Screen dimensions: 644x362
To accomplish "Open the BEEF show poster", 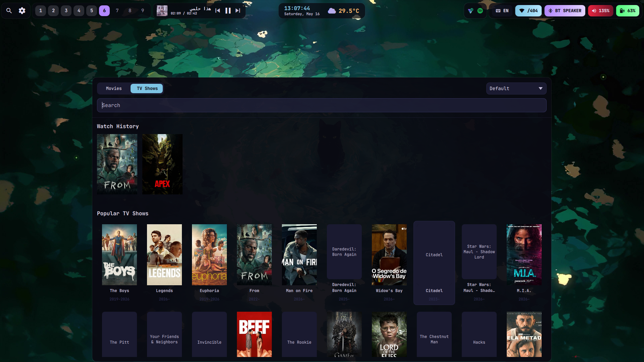I will click(254, 335).
